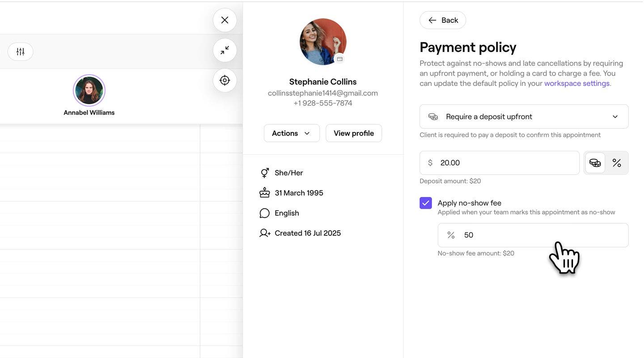This screenshot has width=644, height=358.
Task: Click the locate target crosshair icon
Action: [225, 81]
